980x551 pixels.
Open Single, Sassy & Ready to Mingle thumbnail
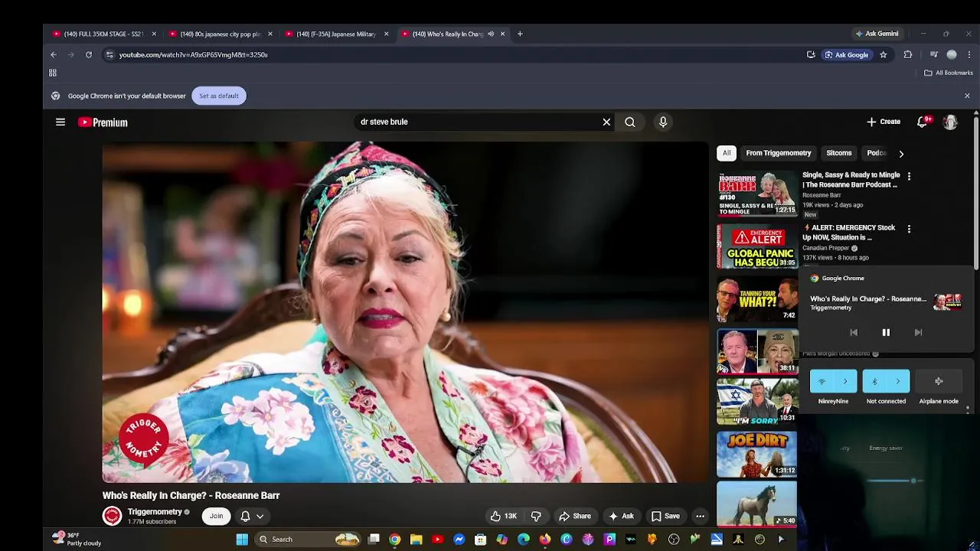[x=757, y=194]
